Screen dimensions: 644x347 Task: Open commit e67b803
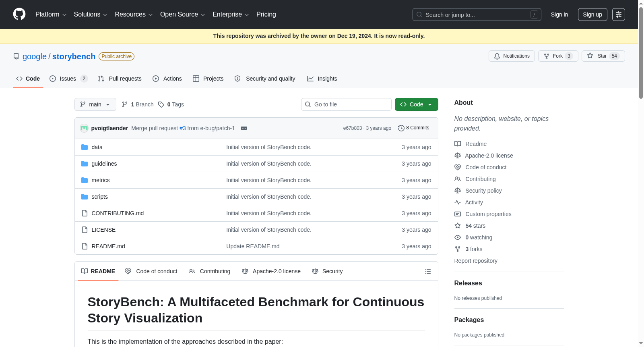pos(353,128)
